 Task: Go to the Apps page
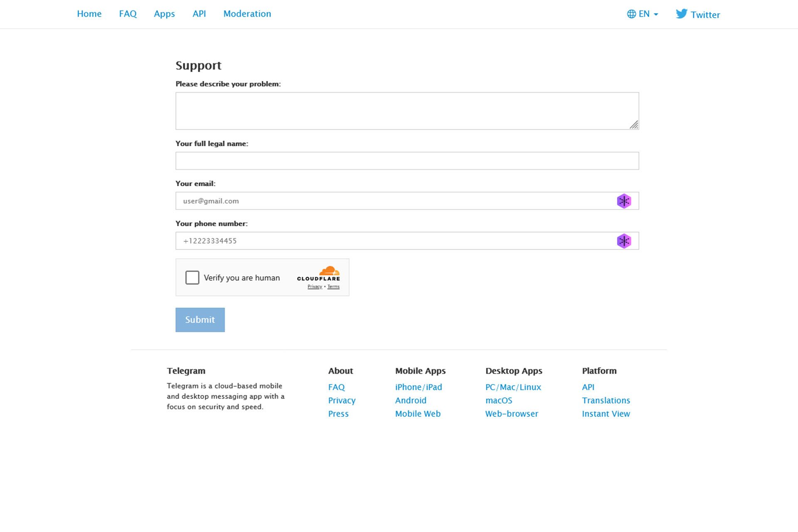(164, 14)
